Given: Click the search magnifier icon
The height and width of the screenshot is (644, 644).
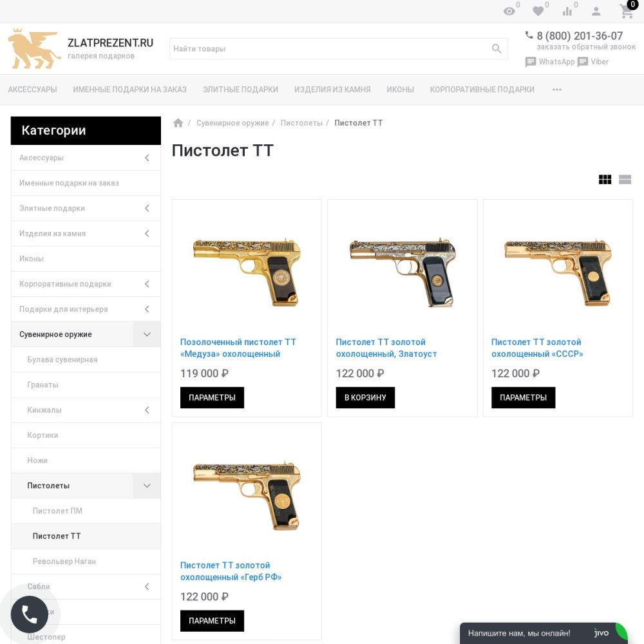Looking at the screenshot, I should pyautogui.click(x=497, y=49).
